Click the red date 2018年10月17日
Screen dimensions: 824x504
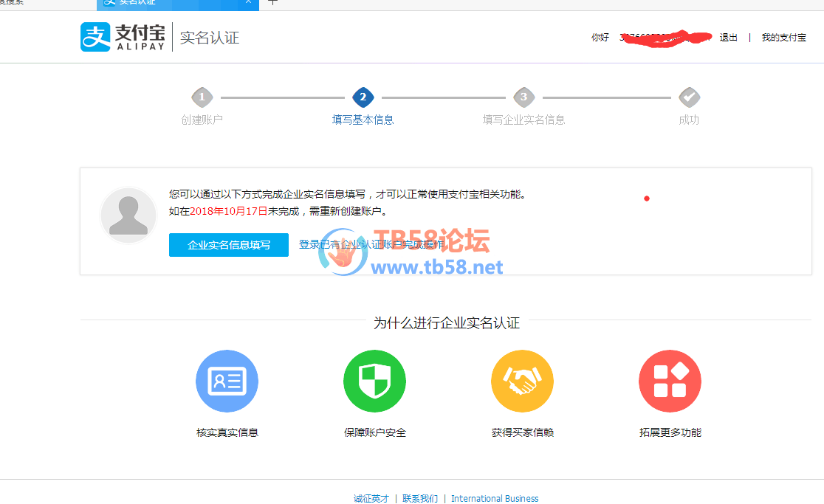229,211
